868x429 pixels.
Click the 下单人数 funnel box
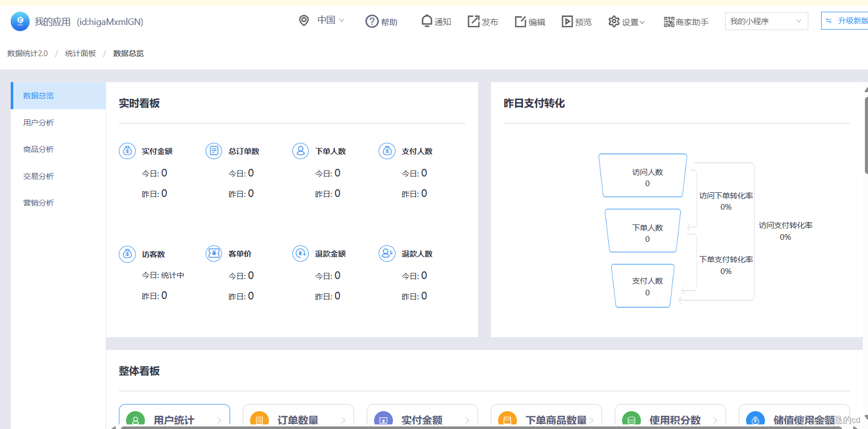[643, 231]
